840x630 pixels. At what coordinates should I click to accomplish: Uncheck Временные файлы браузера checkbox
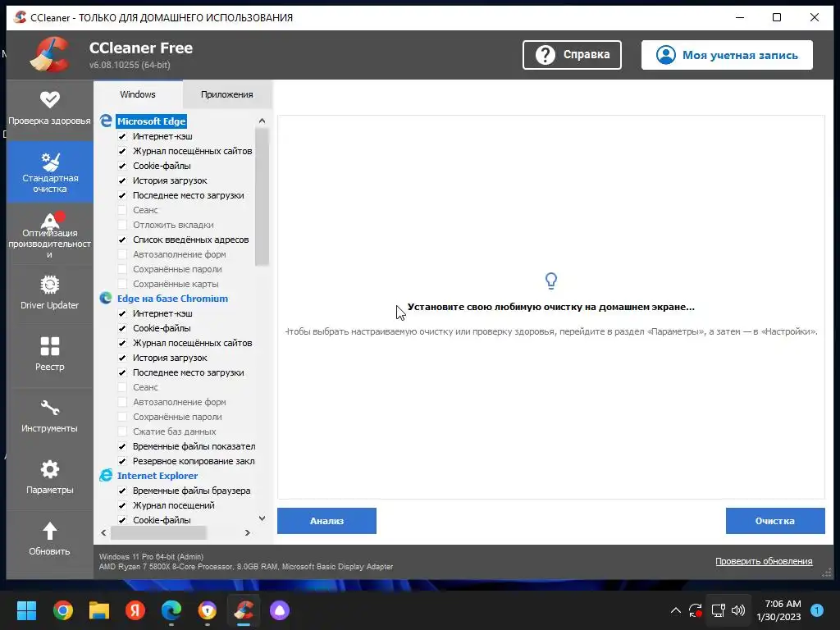tap(122, 491)
